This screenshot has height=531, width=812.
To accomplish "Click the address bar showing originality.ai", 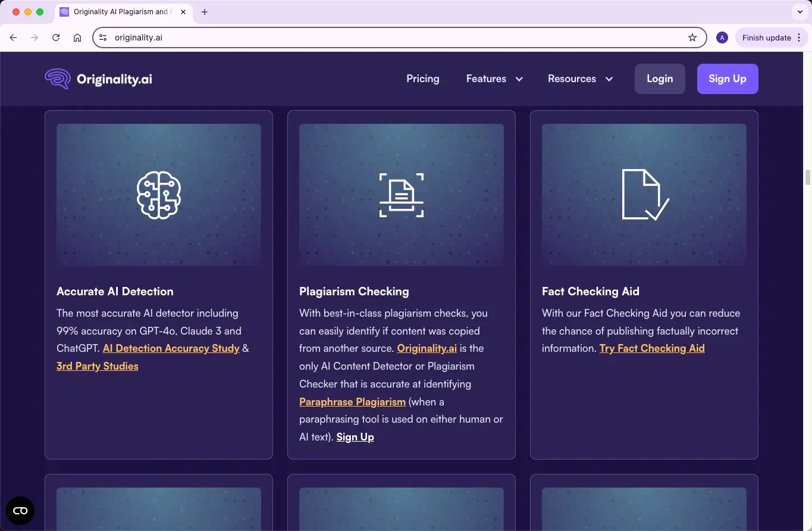I will (399, 38).
